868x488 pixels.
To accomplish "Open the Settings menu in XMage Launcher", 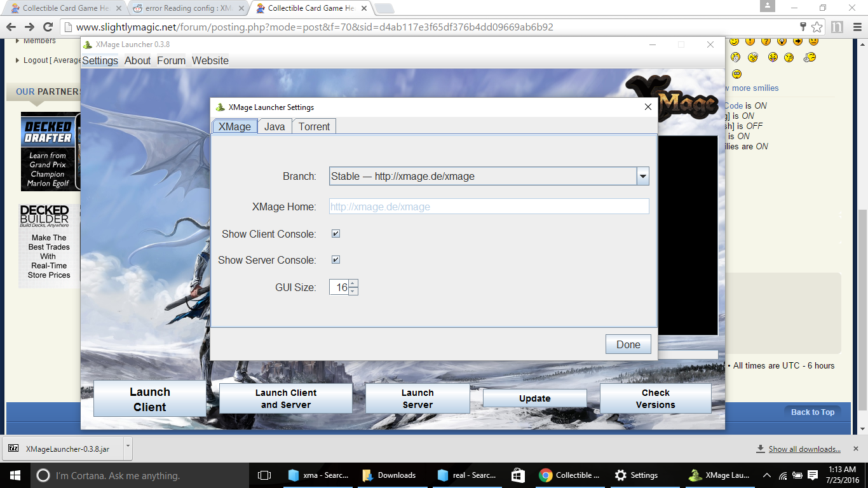I will click(100, 60).
